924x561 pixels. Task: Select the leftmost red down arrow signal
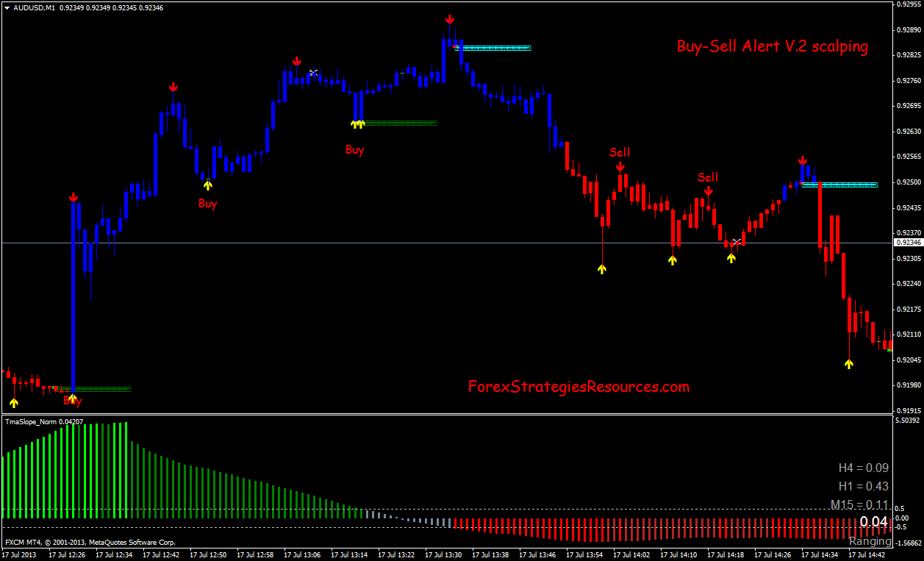tap(73, 198)
